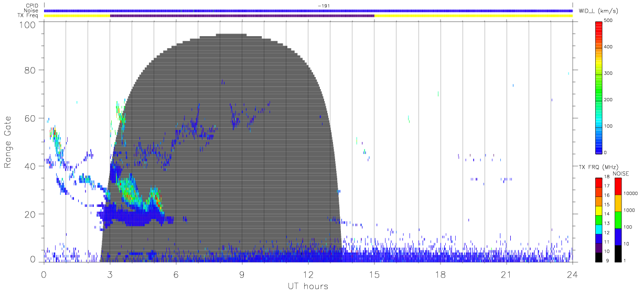The width and height of the screenshot is (644, 297).
Task: Click the dense blue scatter band near range gate 19
Action: [134, 216]
